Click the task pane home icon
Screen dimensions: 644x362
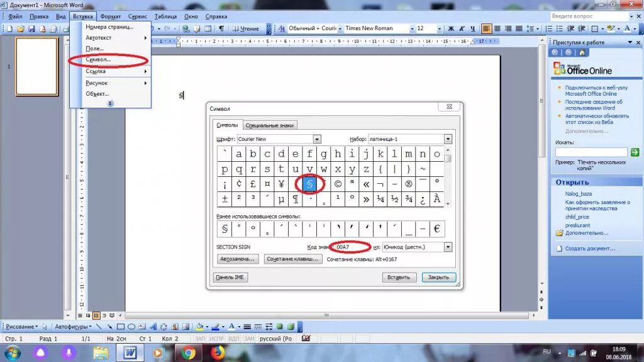pyautogui.click(x=582, y=52)
